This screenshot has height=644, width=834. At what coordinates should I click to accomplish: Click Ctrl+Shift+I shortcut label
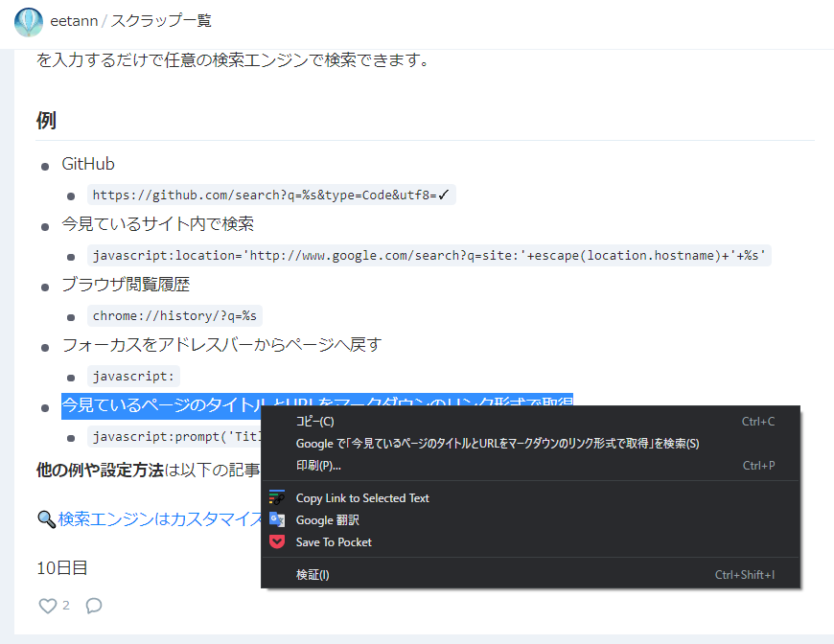tap(745, 574)
